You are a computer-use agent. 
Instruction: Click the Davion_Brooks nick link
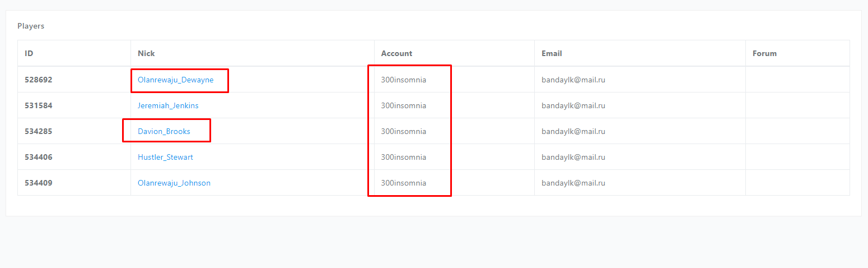[x=164, y=131]
